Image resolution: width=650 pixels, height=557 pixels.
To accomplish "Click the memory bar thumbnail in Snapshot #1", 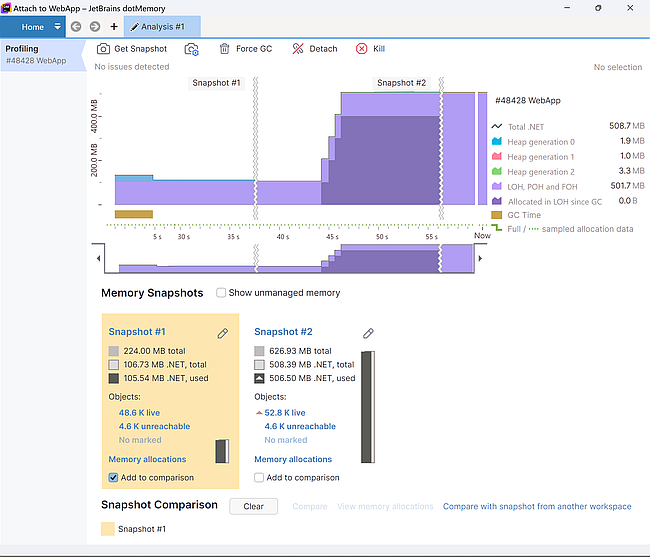I will click(x=222, y=451).
